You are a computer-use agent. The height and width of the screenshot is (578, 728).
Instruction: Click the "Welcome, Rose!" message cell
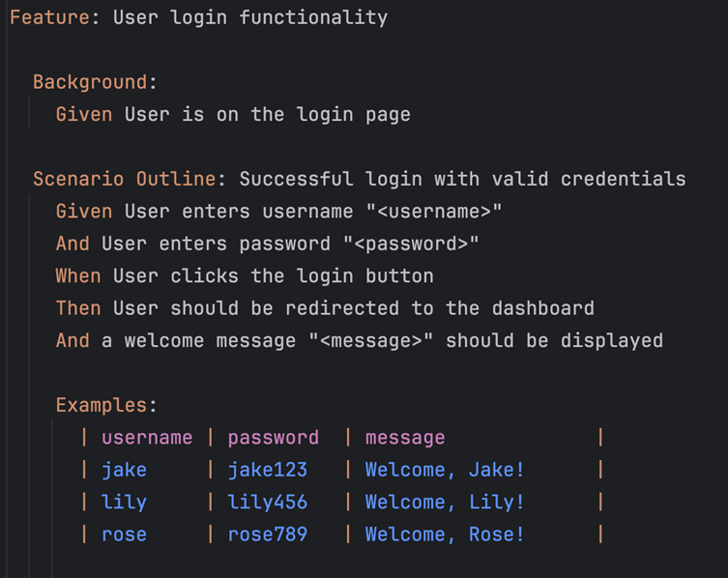tap(445, 535)
